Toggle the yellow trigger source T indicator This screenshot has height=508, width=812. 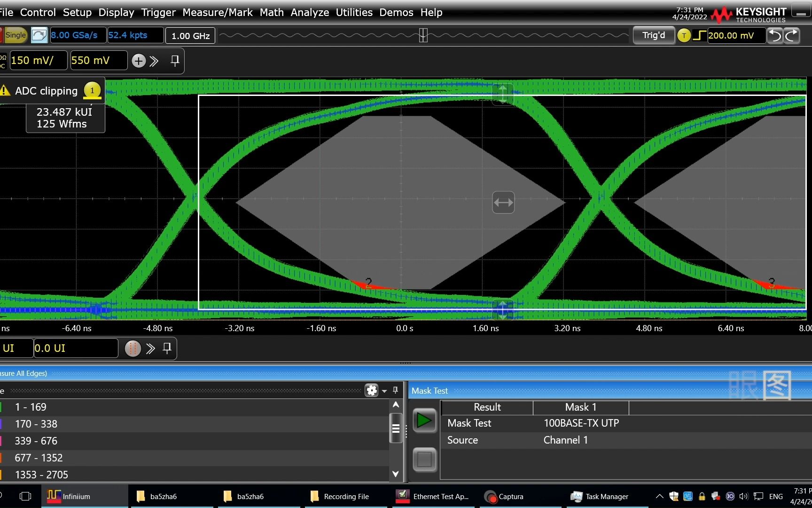point(684,35)
